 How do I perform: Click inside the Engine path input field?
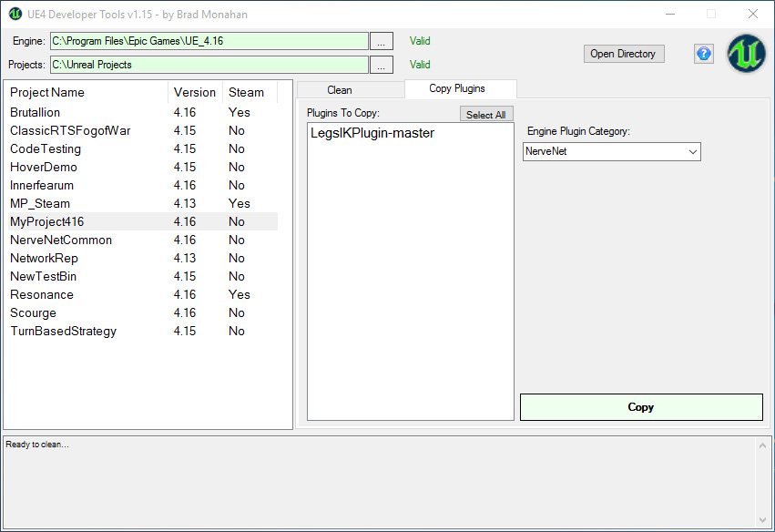[x=209, y=41]
